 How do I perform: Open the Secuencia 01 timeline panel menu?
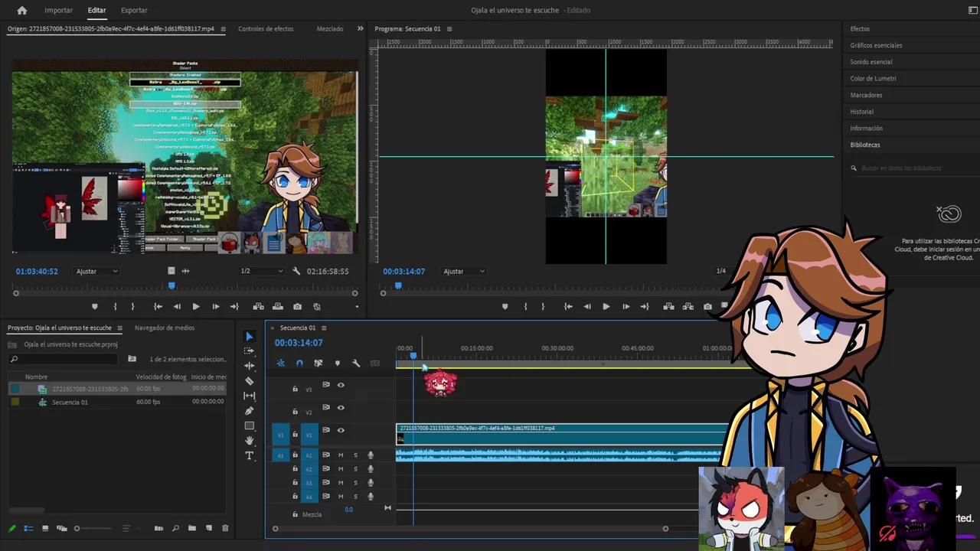(324, 328)
